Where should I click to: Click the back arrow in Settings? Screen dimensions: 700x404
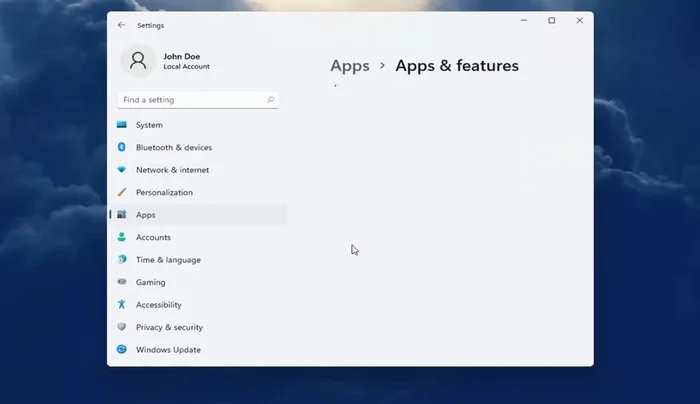point(122,25)
